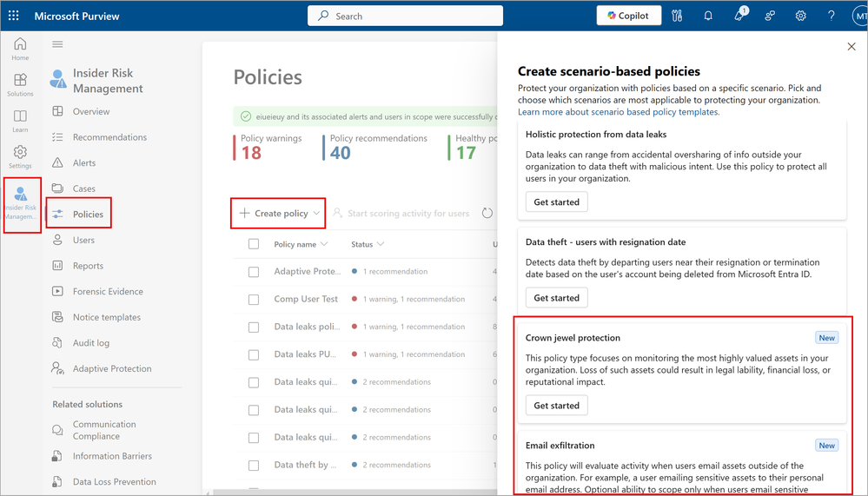Get started with Data theft resignation policy
The width and height of the screenshot is (868, 496).
556,298
